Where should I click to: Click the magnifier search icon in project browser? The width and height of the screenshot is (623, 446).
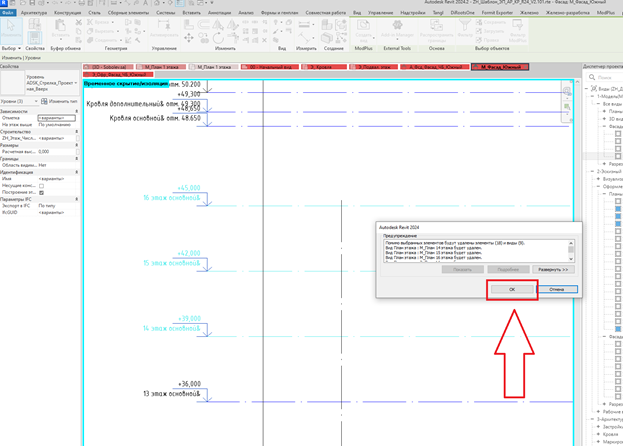[x=592, y=77]
